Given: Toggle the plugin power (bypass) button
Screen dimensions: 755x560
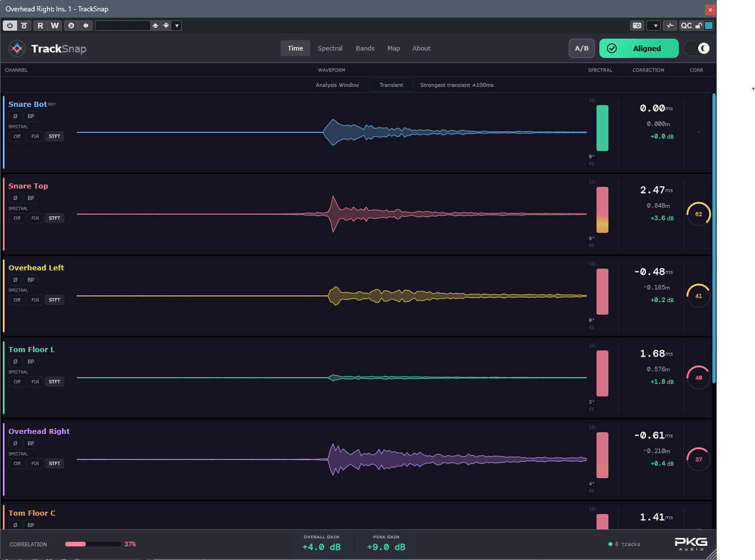Looking at the screenshot, I should click(10, 26).
